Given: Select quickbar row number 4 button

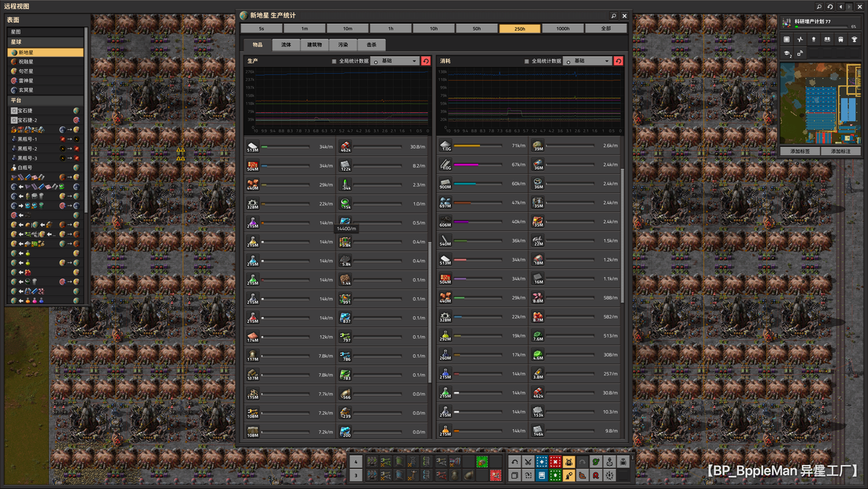Looking at the screenshot, I should click(x=356, y=462).
